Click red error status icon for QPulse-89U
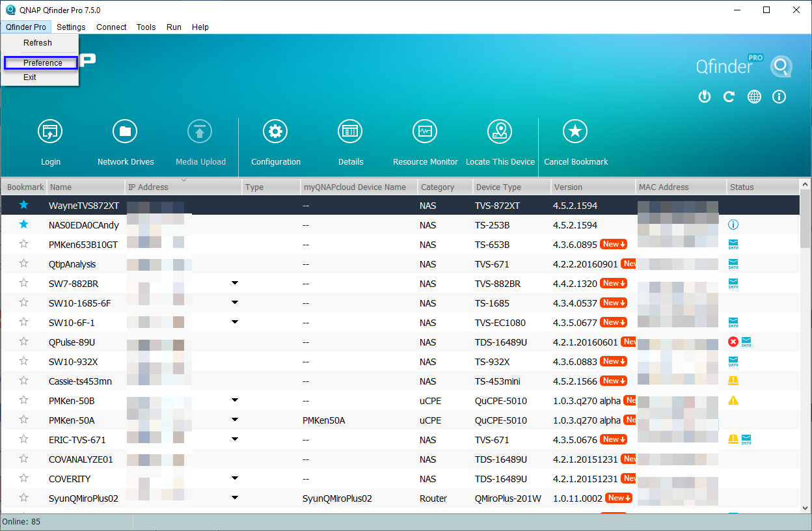812x531 pixels. [733, 342]
